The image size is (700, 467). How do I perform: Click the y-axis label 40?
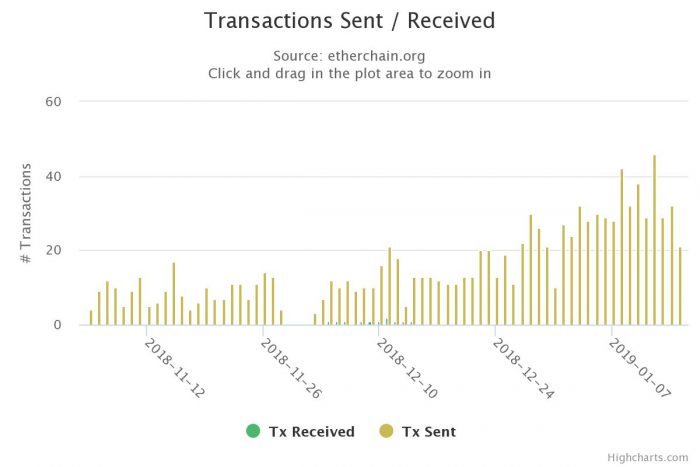(x=53, y=176)
